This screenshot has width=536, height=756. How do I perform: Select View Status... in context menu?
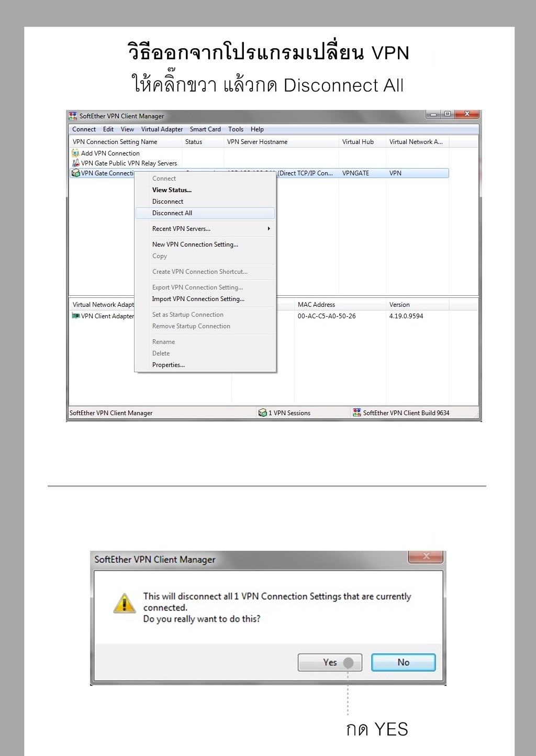coord(205,190)
